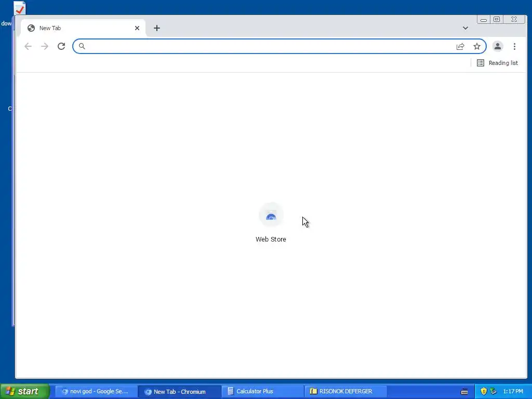Expand the tab search dropdown arrow
This screenshot has width=532, height=399.
click(465, 28)
